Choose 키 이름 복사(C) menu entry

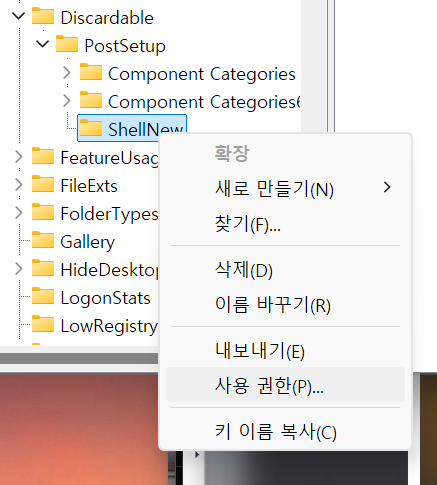click(285, 431)
